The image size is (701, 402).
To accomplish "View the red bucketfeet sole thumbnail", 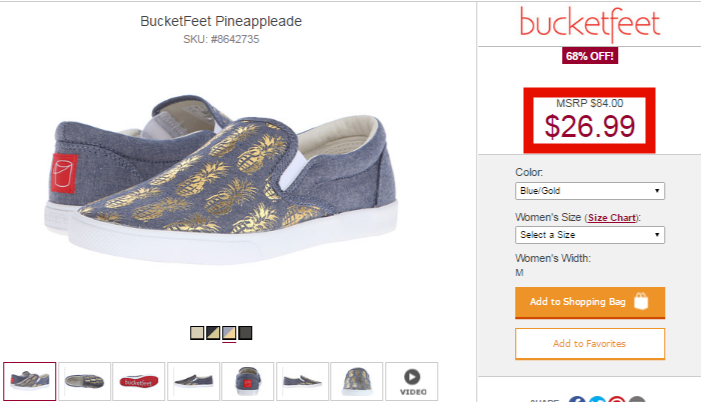I will 139,381.
